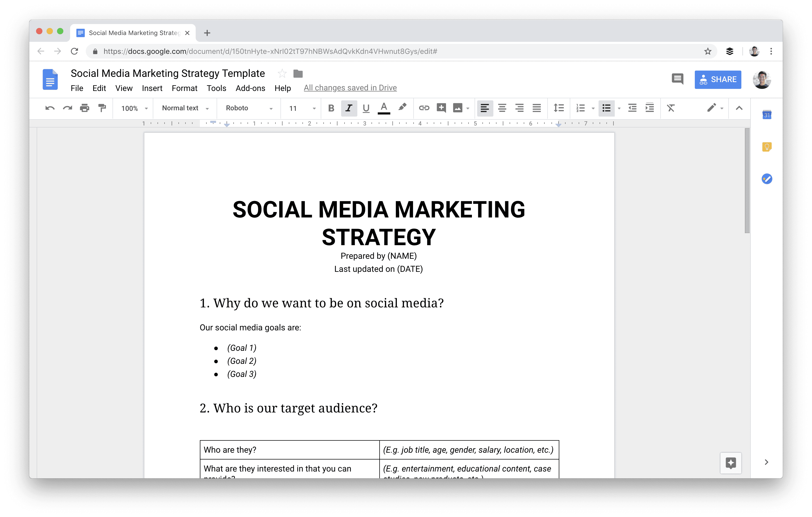The image size is (812, 517).
Task: Expand bulleted list options arrow
Action: click(619, 108)
